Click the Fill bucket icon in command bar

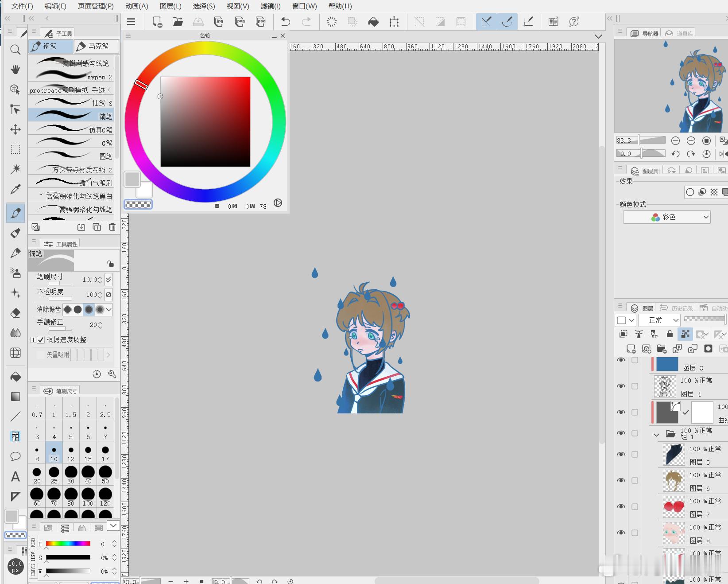373,22
